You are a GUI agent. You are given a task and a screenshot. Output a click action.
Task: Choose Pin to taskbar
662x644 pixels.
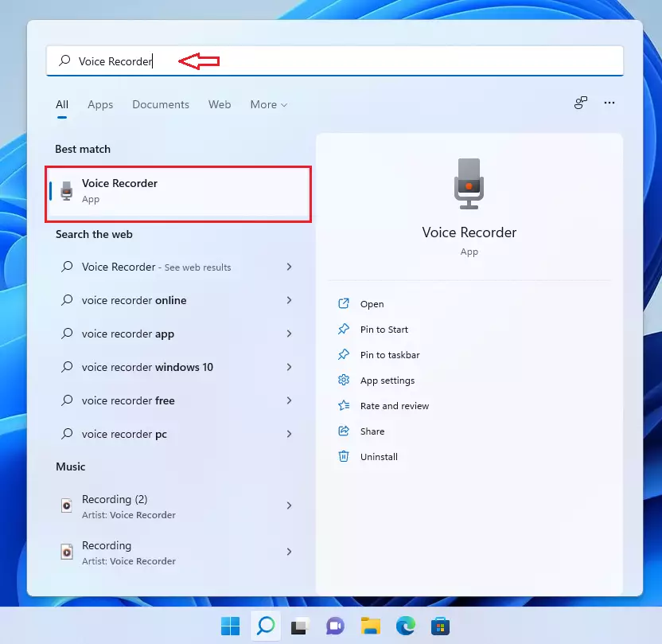click(x=390, y=355)
